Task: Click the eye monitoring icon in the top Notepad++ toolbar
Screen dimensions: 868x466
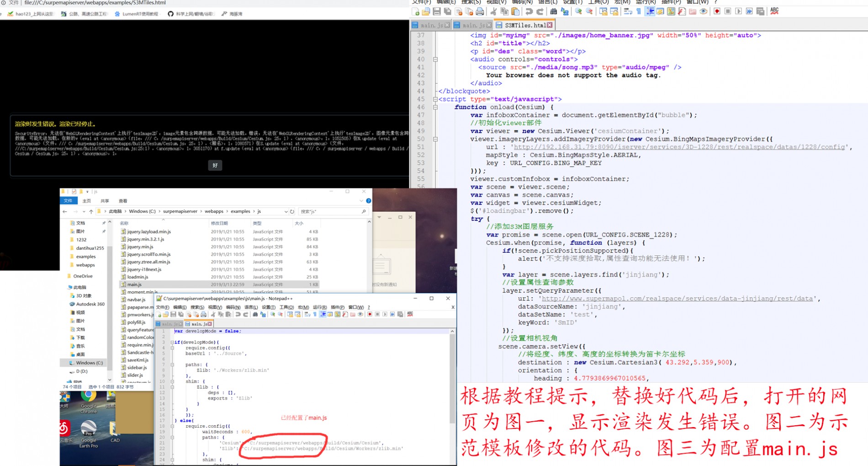Action: (704, 11)
